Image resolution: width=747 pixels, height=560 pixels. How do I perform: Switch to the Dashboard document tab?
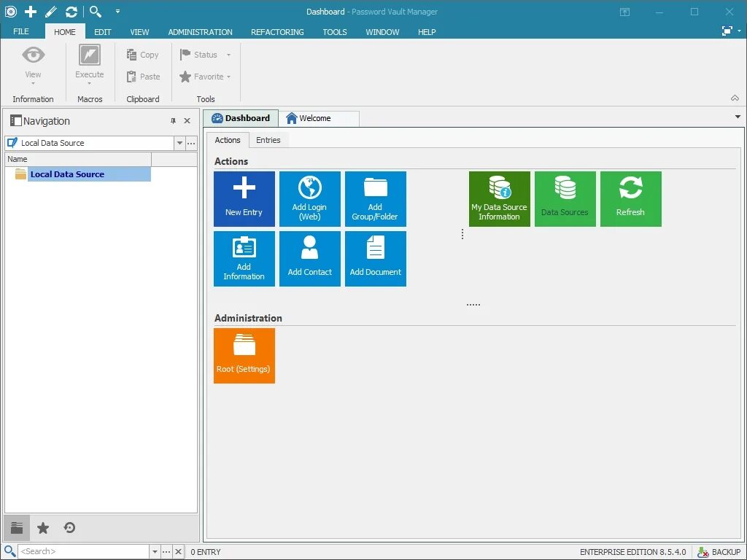pyautogui.click(x=241, y=118)
